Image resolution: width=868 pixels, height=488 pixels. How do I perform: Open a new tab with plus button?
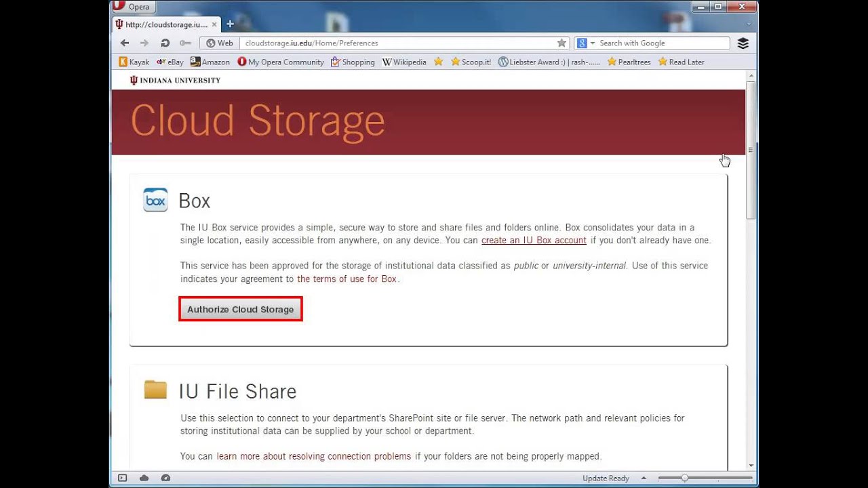230,24
